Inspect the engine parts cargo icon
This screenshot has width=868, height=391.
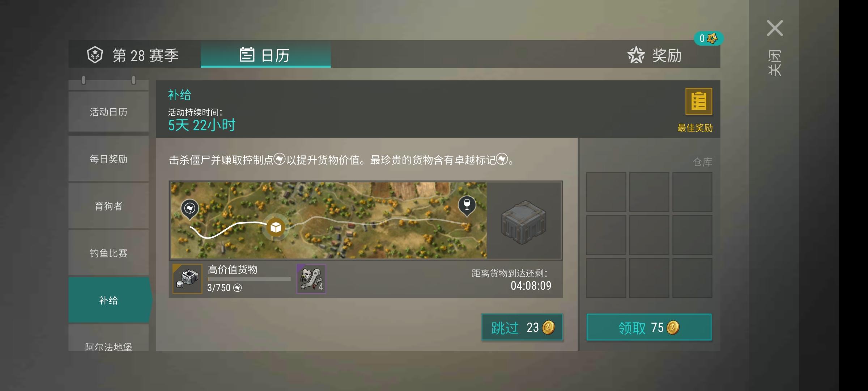pos(187,279)
